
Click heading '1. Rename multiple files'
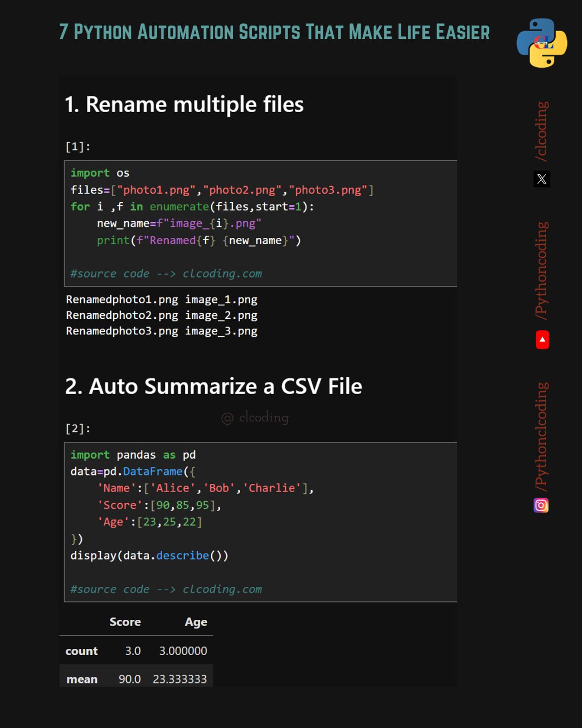click(184, 104)
